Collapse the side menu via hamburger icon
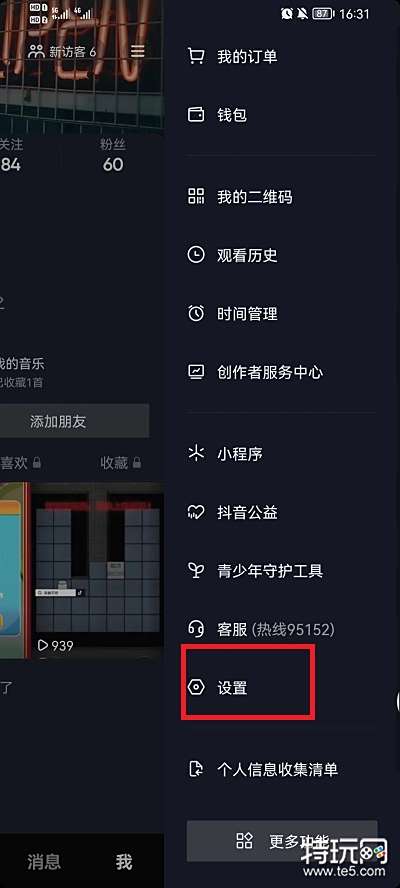Image resolution: width=400 pixels, height=888 pixels. (x=138, y=52)
